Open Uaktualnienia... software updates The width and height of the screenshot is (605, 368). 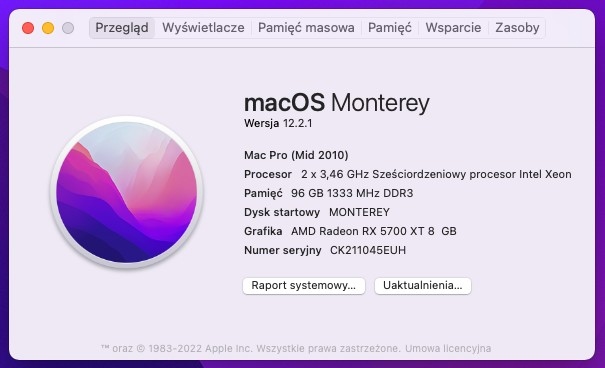coord(422,286)
